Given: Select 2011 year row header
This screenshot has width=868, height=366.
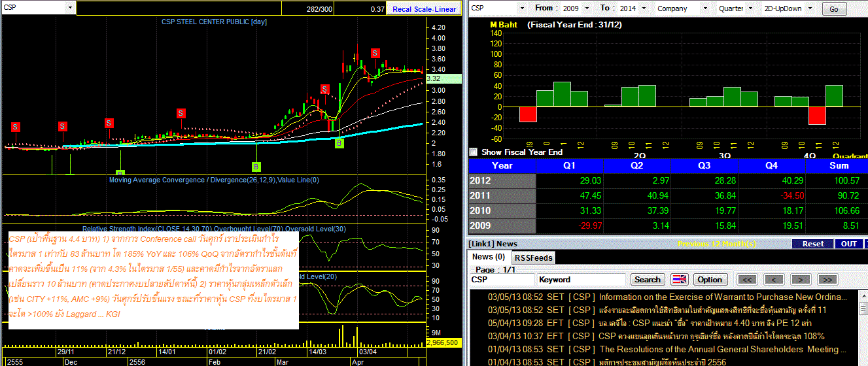Looking at the screenshot, I should (x=502, y=195).
